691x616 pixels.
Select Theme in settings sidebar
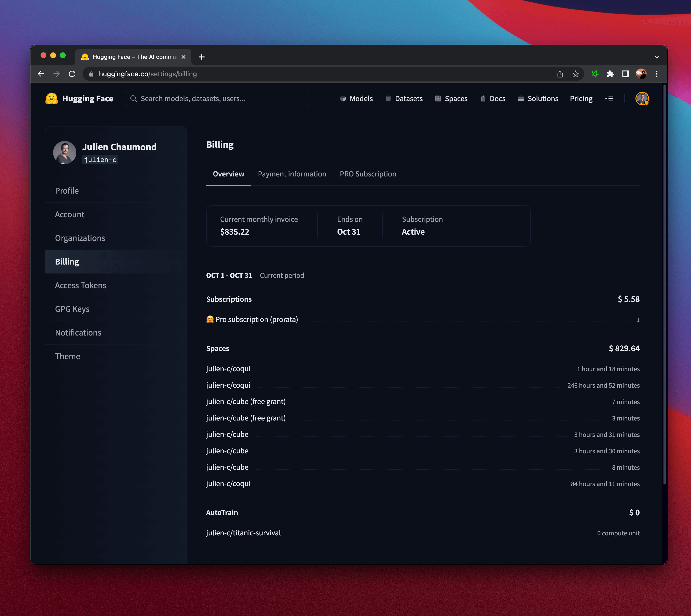[68, 357]
